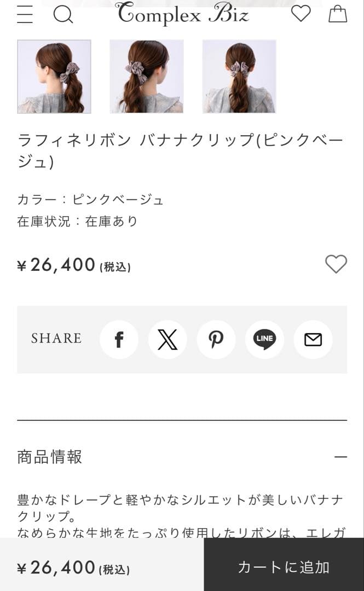Viewport: 364px width, 591px height.
Task: Select the first product thumbnail photo
Action: click(x=53, y=76)
